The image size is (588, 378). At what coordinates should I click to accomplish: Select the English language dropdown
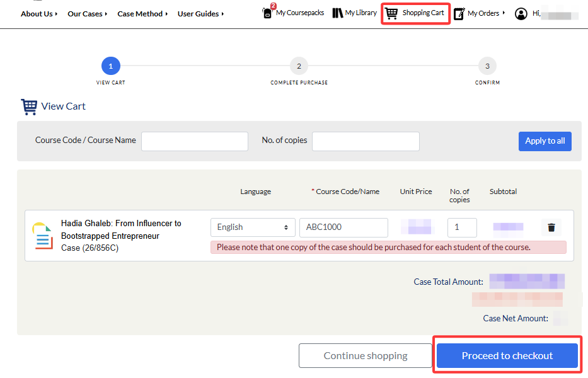click(253, 227)
